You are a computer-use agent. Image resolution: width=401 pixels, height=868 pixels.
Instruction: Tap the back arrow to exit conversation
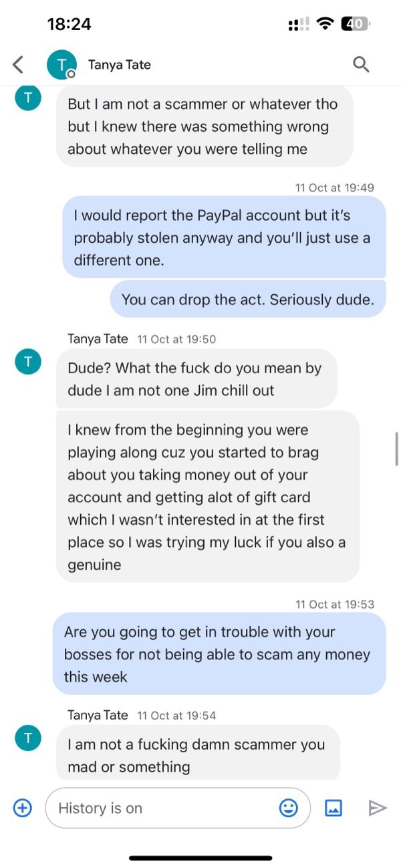17,64
